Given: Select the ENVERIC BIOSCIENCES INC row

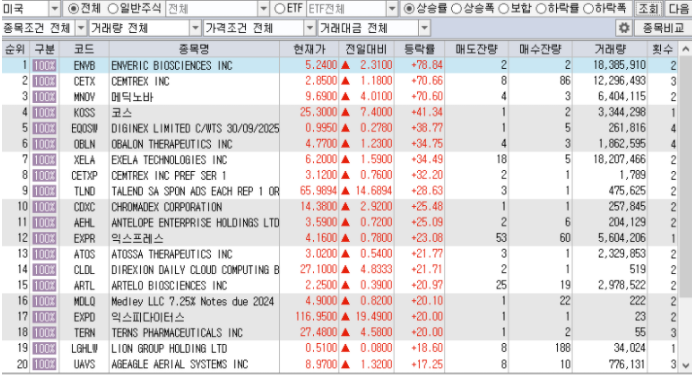Looking at the screenshot, I should click(x=339, y=66).
